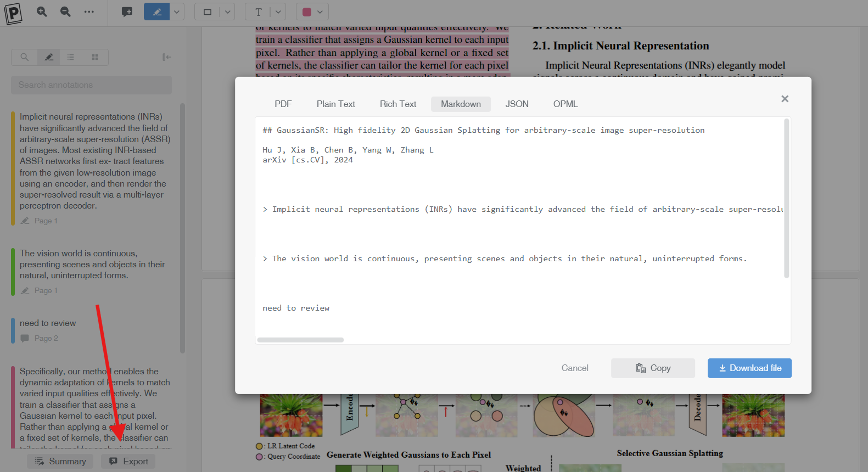Screen dimensions: 868x472
Task: Click the 'need to review' line in the preview
Action: tap(296, 308)
